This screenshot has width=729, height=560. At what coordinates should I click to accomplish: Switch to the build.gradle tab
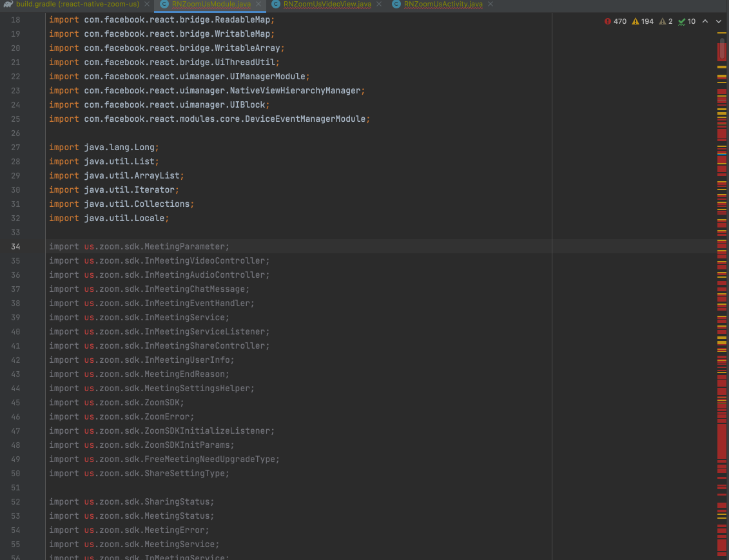pos(84,4)
